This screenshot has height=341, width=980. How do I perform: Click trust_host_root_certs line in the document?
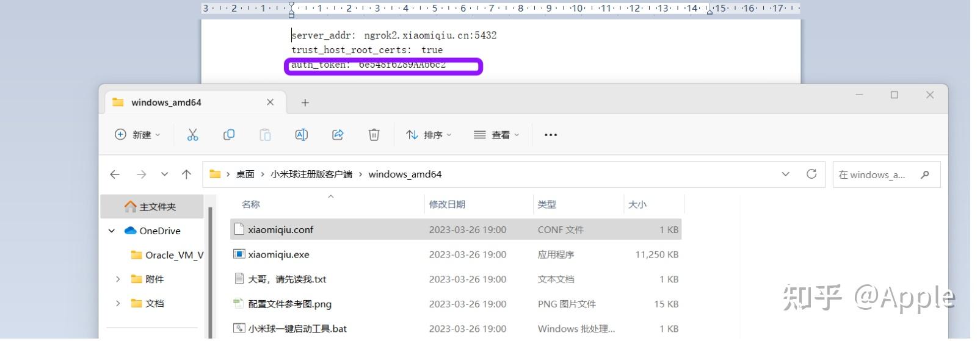[367, 50]
